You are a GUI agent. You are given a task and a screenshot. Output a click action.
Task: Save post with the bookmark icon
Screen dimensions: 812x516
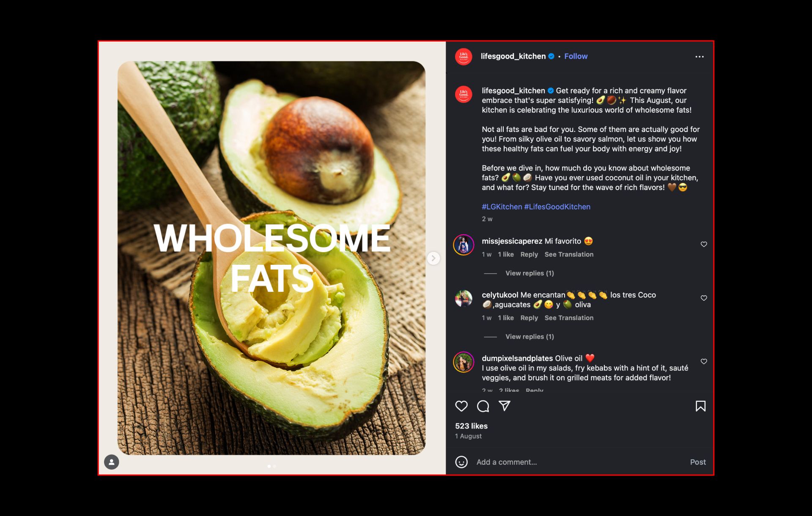click(x=700, y=406)
